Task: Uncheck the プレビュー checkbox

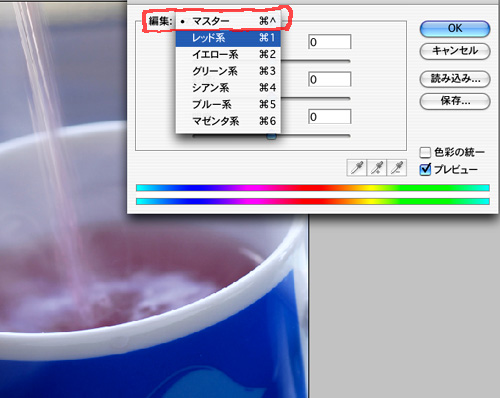Action: point(425,170)
